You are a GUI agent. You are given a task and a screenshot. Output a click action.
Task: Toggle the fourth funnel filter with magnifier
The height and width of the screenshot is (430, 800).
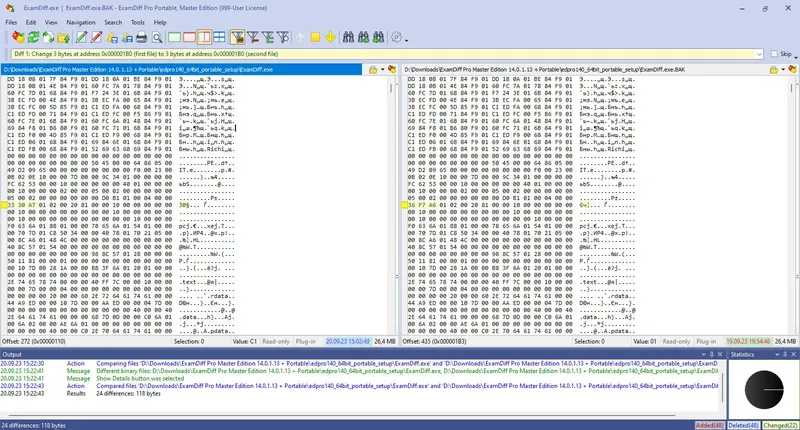283,37
